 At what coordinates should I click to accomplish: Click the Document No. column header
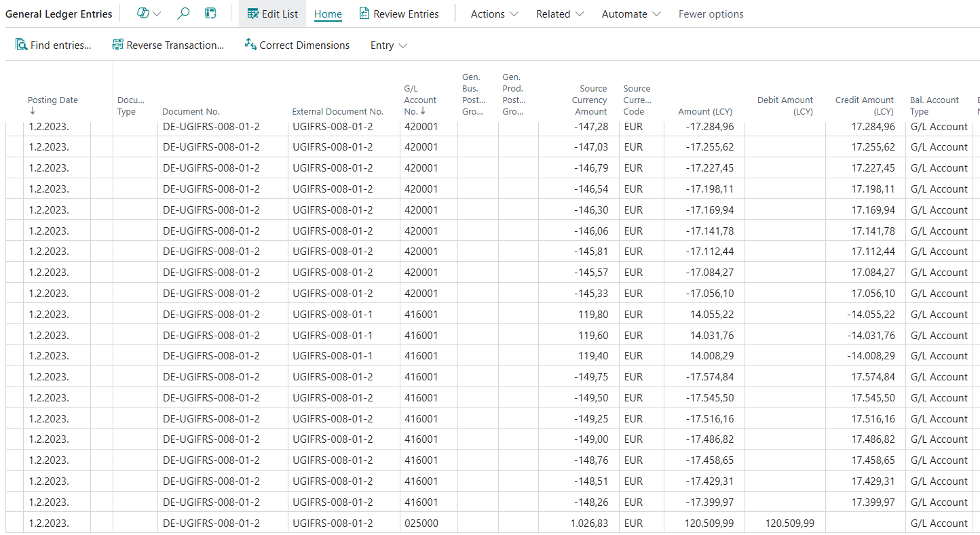click(191, 112)
